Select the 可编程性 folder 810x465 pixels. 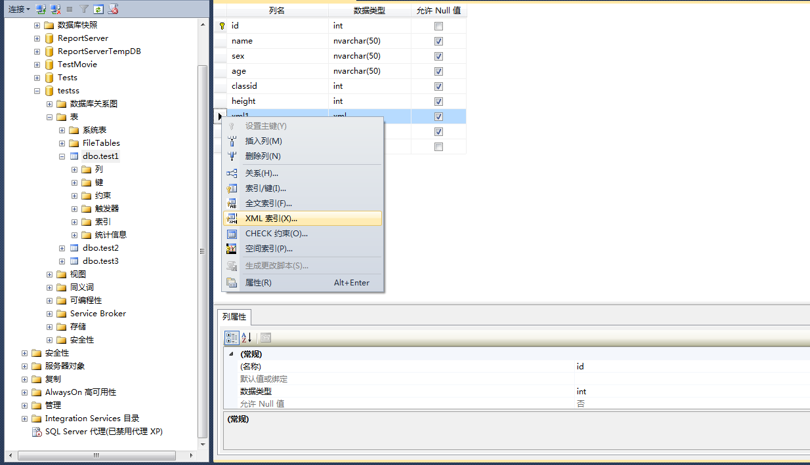[86, 300]
